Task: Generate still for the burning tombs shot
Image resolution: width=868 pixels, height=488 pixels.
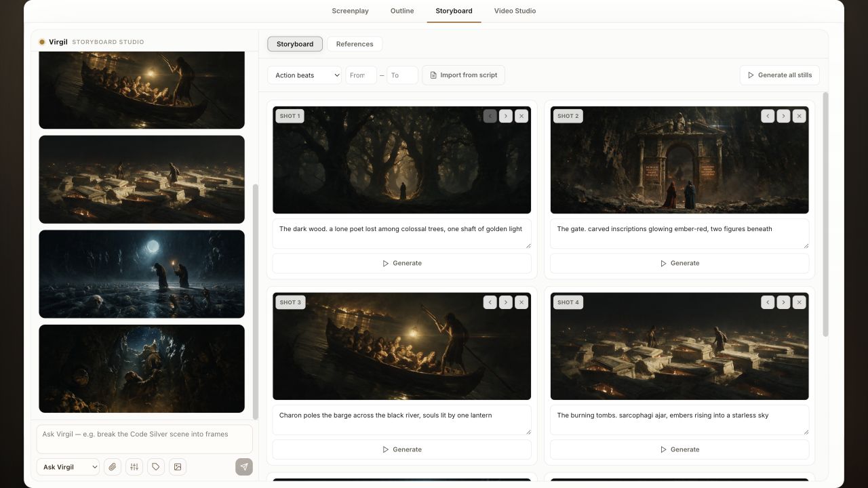Action: [679, 449]
